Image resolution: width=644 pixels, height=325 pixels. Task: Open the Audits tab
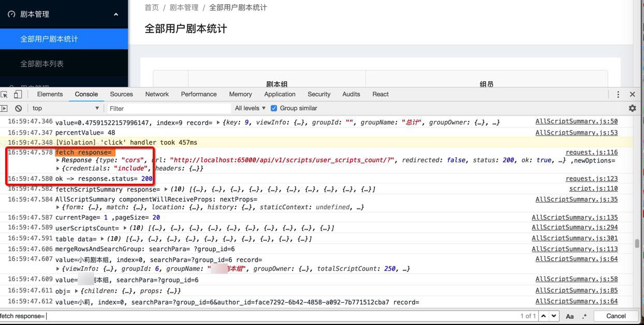[351, 94]
